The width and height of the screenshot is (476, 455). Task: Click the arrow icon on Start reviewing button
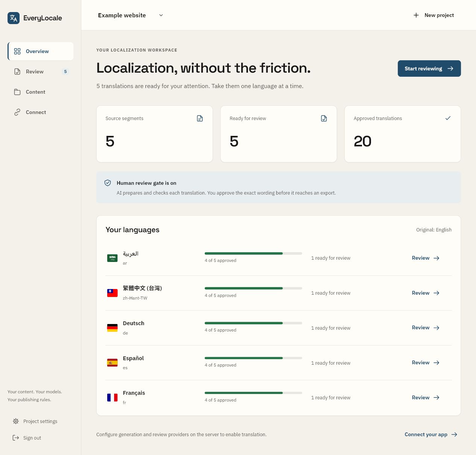click(x=450, y=68)
